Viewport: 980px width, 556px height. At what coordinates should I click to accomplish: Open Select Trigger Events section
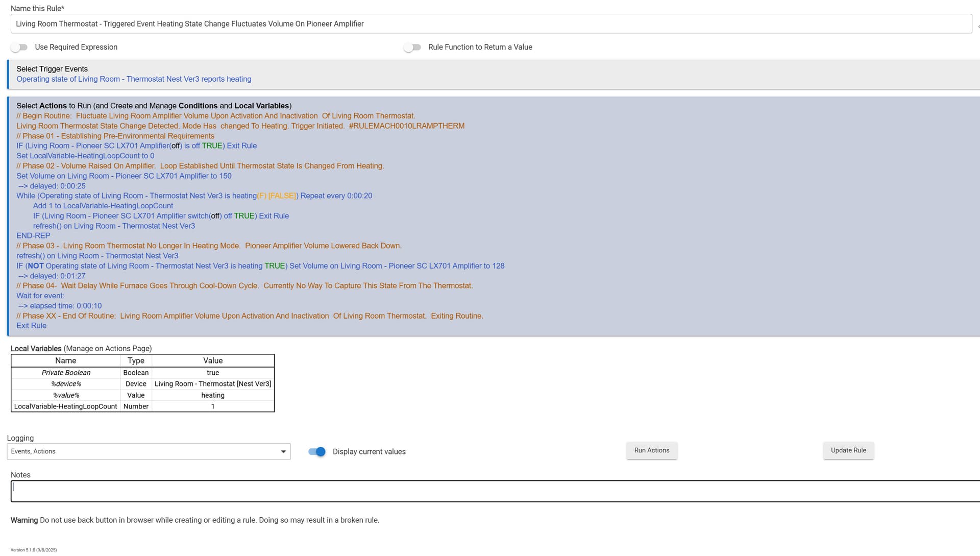click(52, 69)
